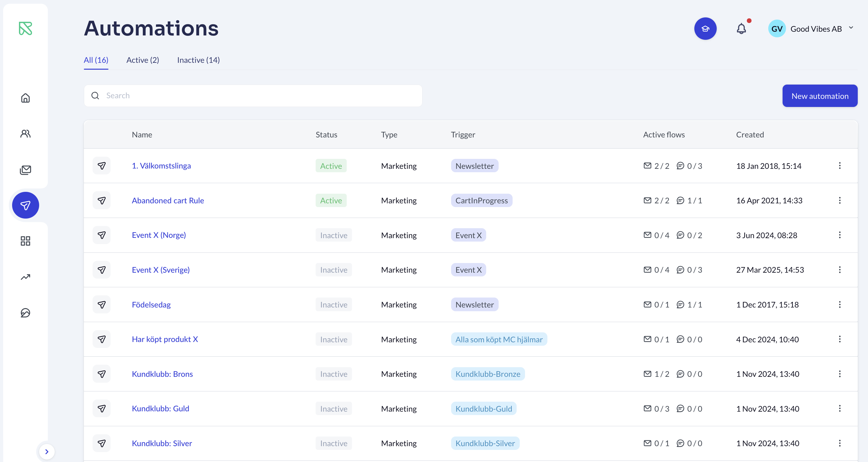This screenshot has width=868, height=462.
Task: Open the statistics trend-line icon
Action: coord(25,277)
